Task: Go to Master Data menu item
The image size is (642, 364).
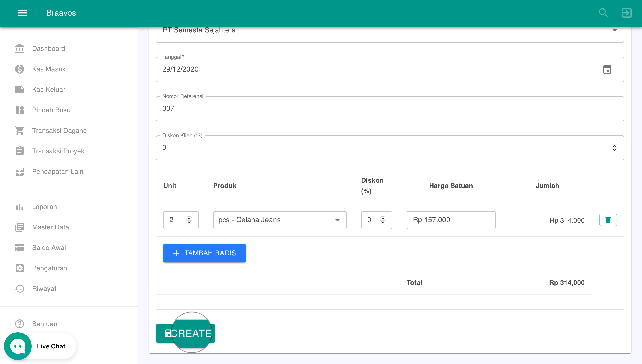Action: [50, 227]
